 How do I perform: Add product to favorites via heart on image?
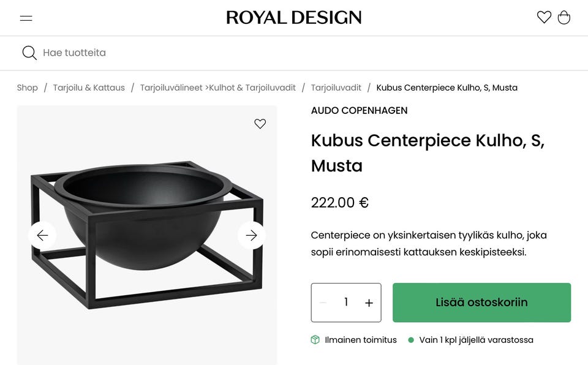260,123
